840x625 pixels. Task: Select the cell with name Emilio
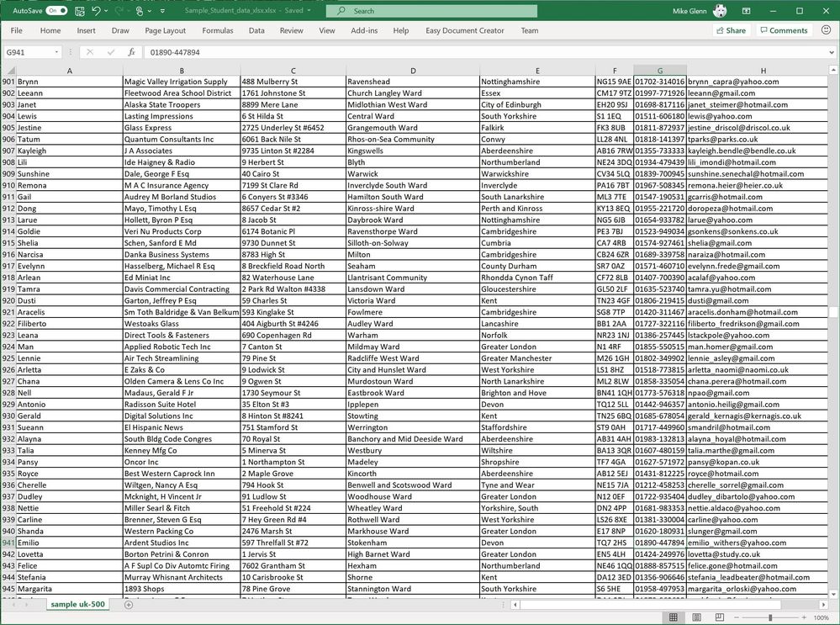[x=70, y=543]
